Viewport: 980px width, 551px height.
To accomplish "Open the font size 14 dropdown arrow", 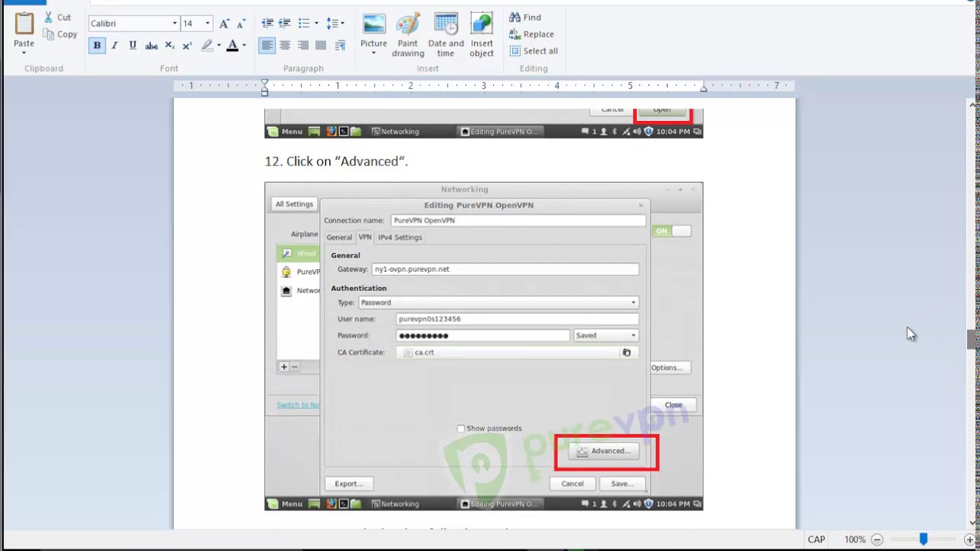I will tap(207, 24).
